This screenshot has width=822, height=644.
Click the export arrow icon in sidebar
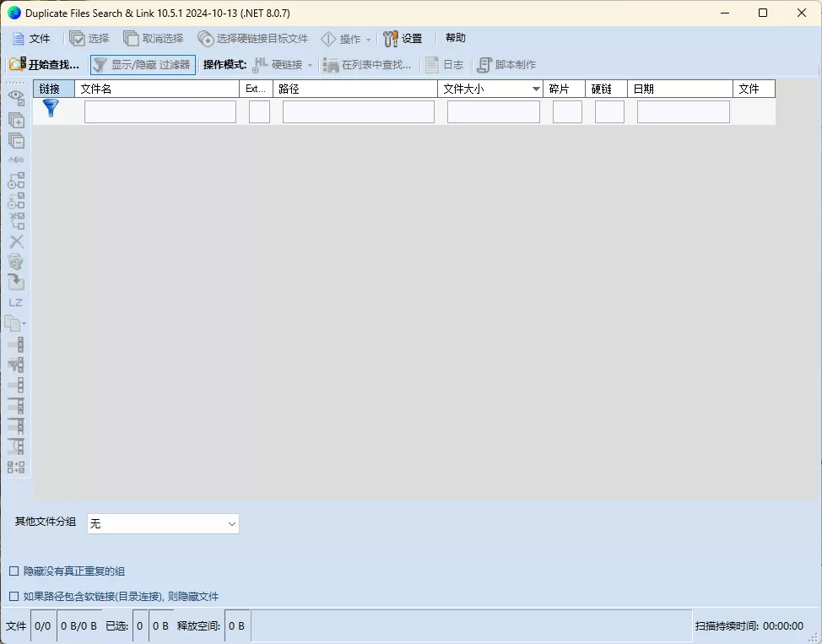pyautogui.click(x=15, y=281)
